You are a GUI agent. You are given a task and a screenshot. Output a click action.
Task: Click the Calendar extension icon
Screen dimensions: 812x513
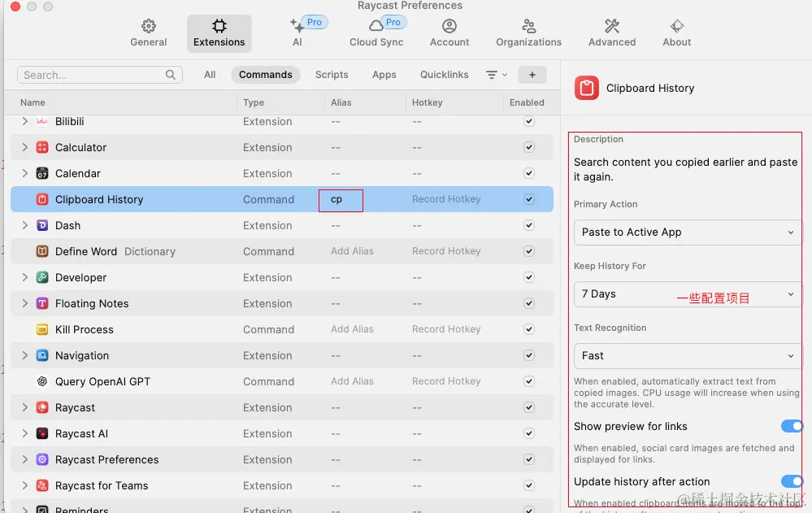point(42,173)
